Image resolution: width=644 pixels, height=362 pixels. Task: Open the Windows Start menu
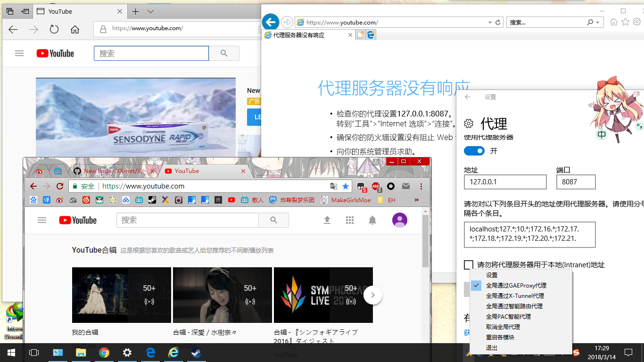pyautogui.click(x=11, y=353)
